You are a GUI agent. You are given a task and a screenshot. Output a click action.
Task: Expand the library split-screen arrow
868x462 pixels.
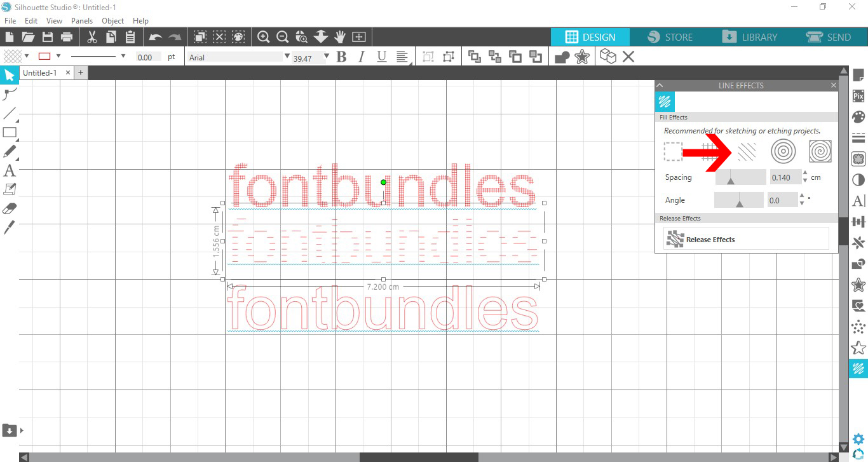point(22,430)
